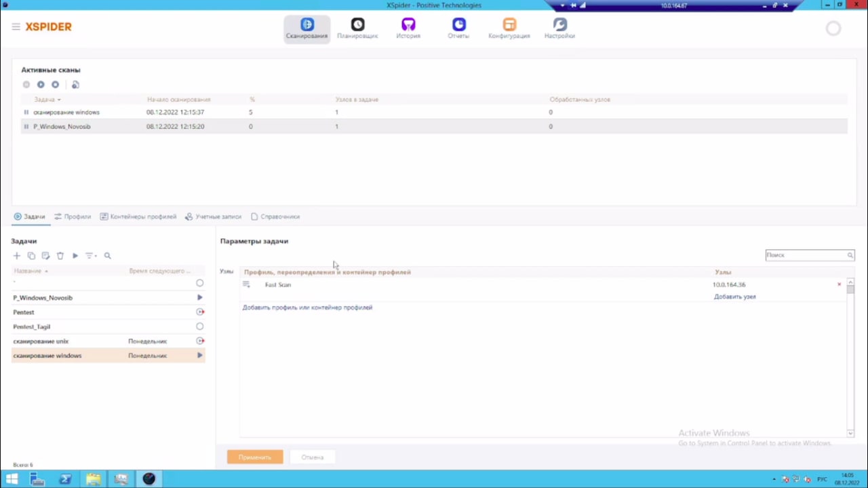Open the Сканирования section

(x=307, y=29)
